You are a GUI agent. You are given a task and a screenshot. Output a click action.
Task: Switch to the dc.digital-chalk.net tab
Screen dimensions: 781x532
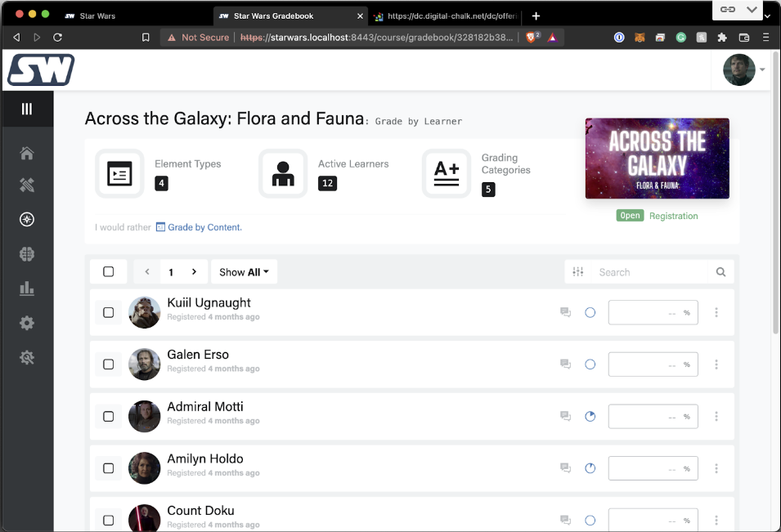coord(446,16)
